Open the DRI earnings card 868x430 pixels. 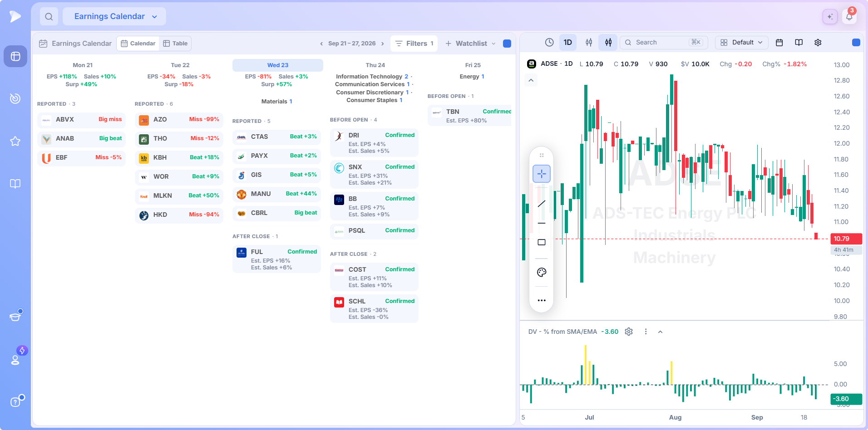click(x=374, y=142)
